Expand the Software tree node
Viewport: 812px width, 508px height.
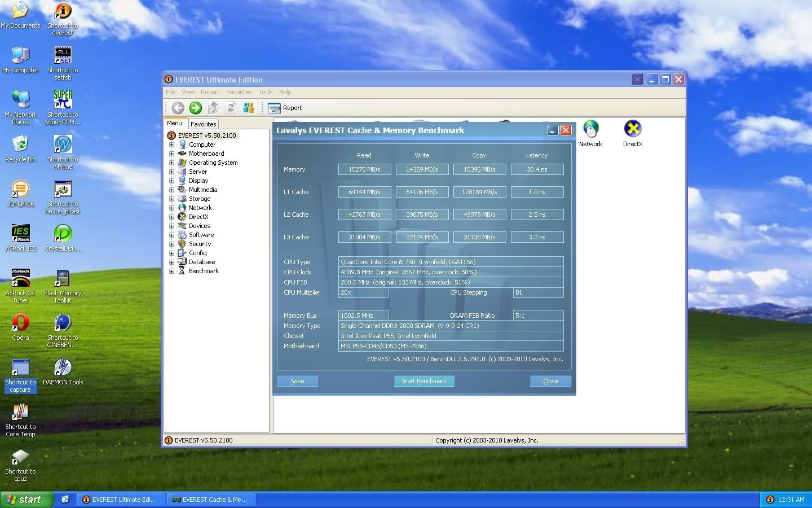[x=172, y=235]
